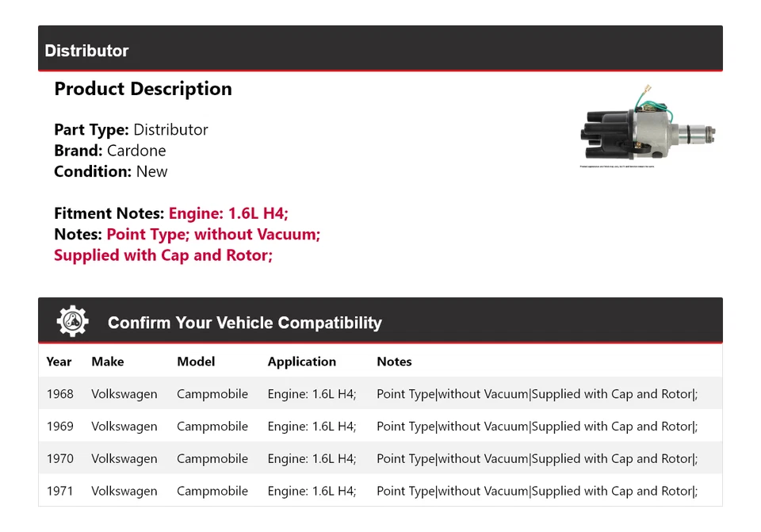761x532 pixels.
Task: Click the Notes column header
Action: pyautogui.click(x=394, y=362)
